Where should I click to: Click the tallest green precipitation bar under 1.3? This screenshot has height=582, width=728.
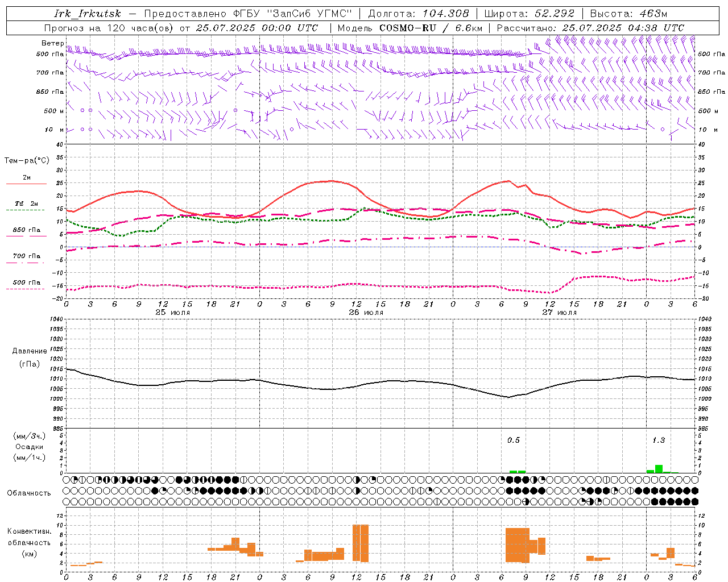pos(659,469)
